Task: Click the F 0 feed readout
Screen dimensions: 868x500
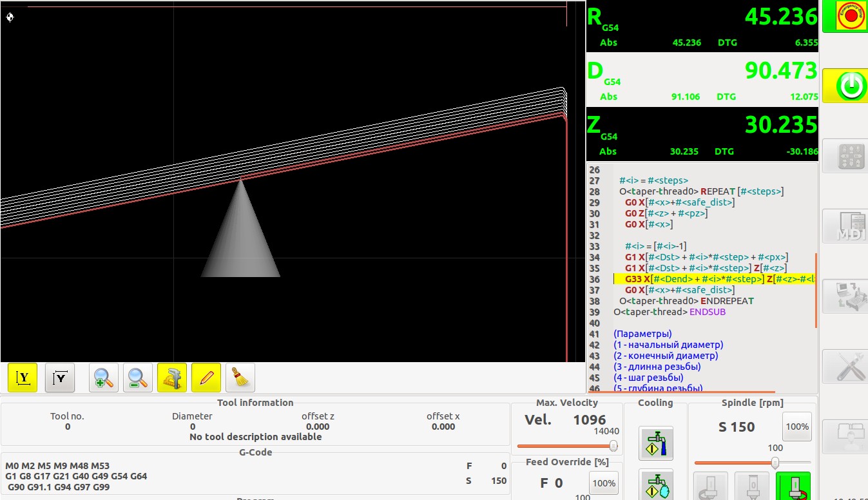Action: click(552, 483)
